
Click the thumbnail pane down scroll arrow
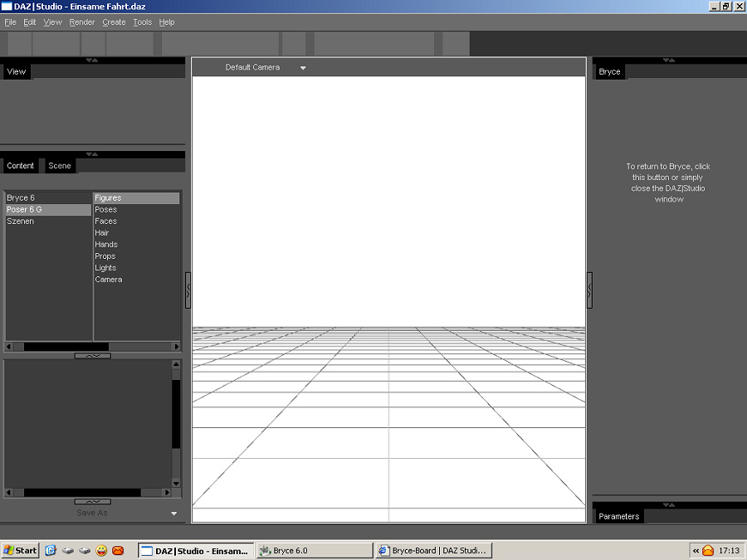point(176,484)
